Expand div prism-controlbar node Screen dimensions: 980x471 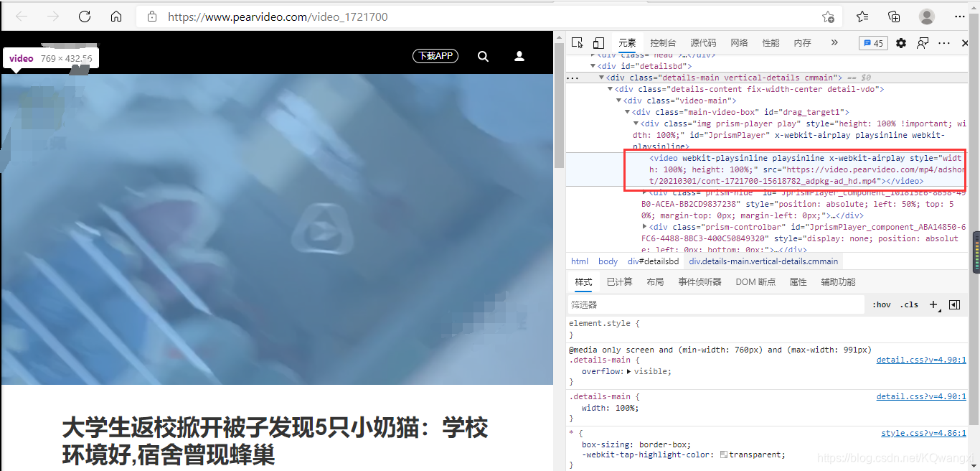[x=644, y=227]
